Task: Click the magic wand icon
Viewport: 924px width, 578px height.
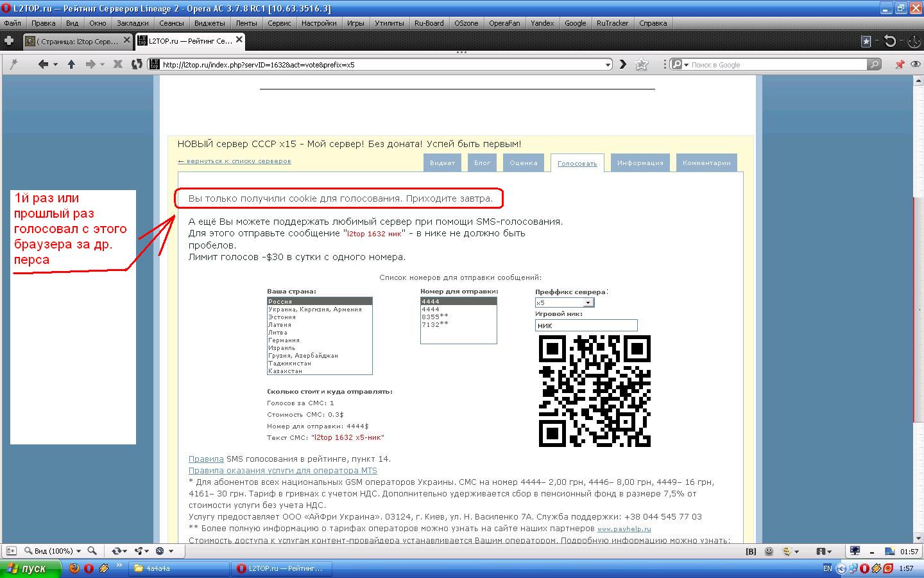Action: (13, 64)
